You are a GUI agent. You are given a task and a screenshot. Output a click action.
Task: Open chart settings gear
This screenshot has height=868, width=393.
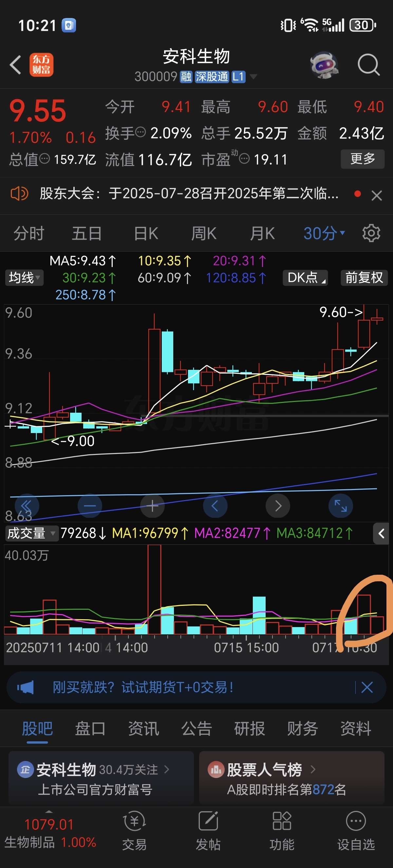pos(371,233)
